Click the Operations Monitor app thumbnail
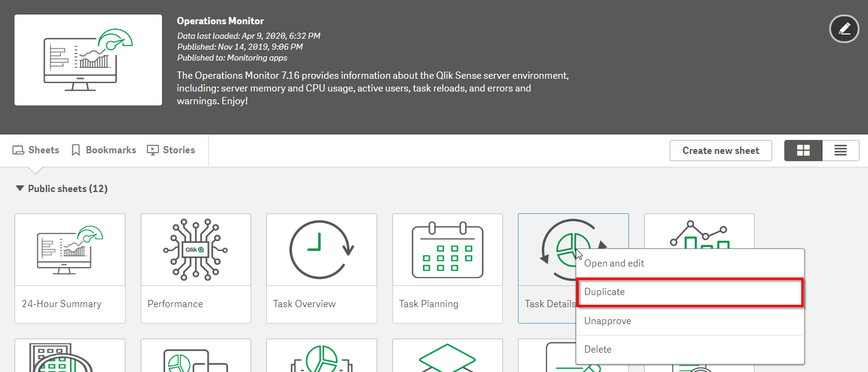This screenshot has height=372, width=868. click(x=88, y=60)
